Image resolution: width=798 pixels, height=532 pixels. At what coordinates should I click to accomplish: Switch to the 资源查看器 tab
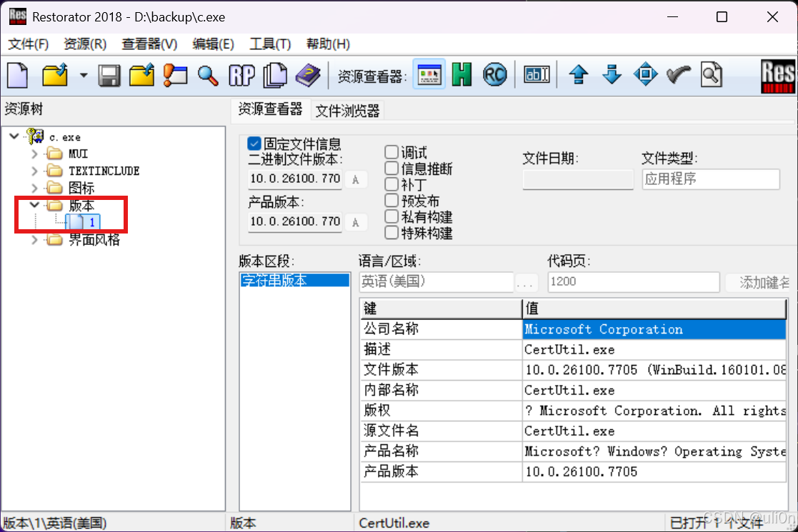click(270, 109)
